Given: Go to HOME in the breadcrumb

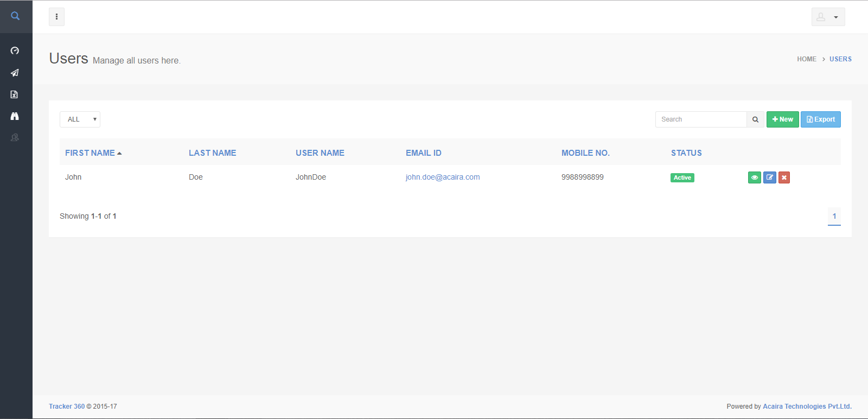Looking at the screenshot, I should coord(806,59).
